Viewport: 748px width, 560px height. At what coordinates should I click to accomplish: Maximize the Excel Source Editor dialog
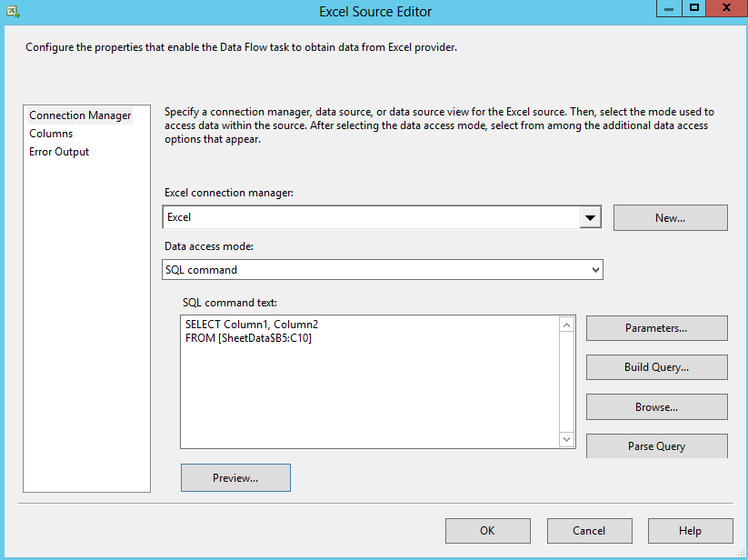(695, 8)
